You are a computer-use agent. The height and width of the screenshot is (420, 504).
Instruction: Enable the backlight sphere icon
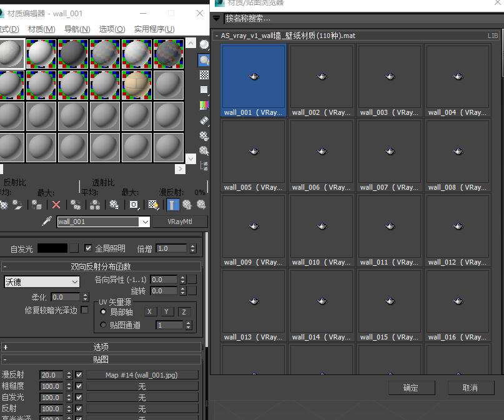click(x=204, y=60)
